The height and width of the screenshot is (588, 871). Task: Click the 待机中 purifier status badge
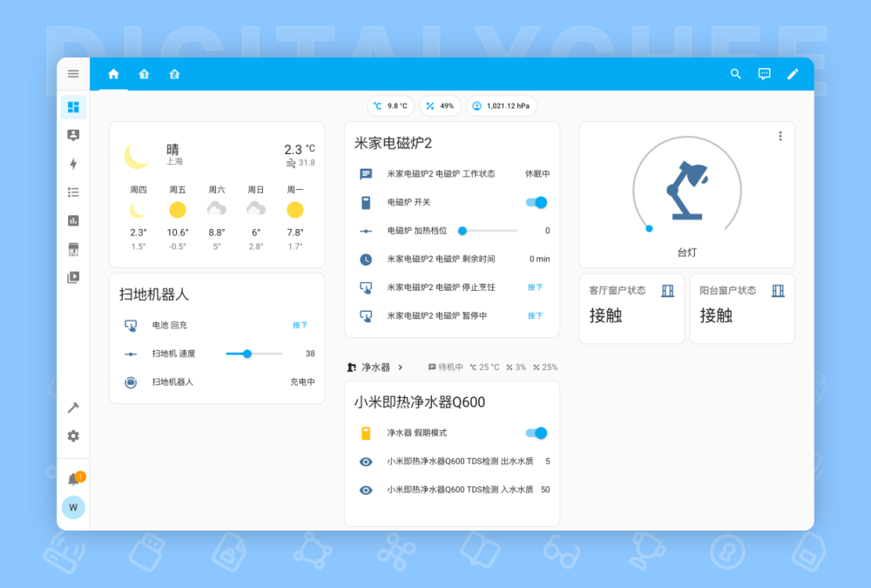pos(445,368)
